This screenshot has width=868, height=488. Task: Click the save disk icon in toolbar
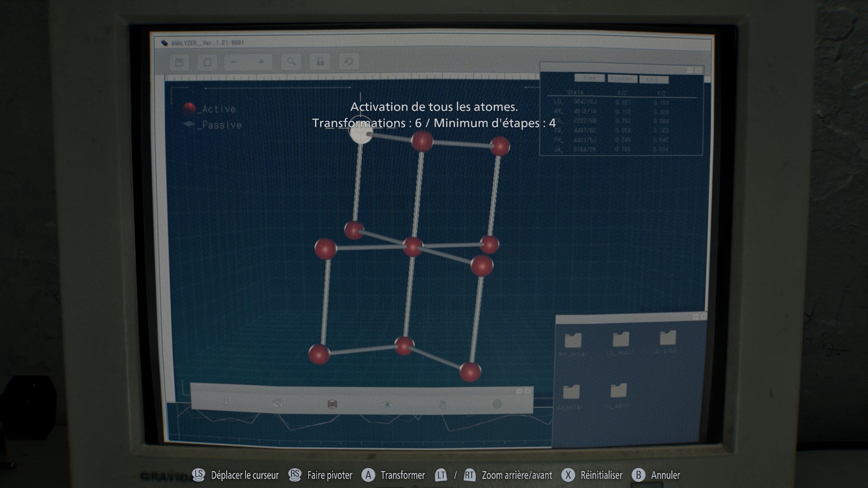pos(179,62)
